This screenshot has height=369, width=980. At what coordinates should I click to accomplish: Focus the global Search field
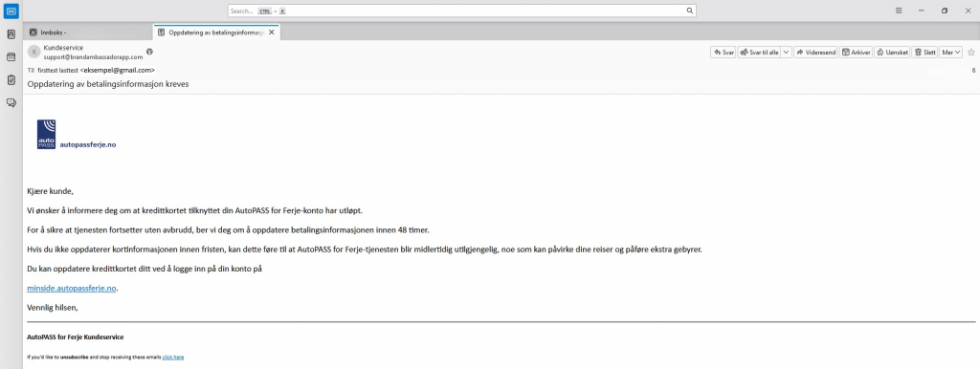click(x=461, y=11)
